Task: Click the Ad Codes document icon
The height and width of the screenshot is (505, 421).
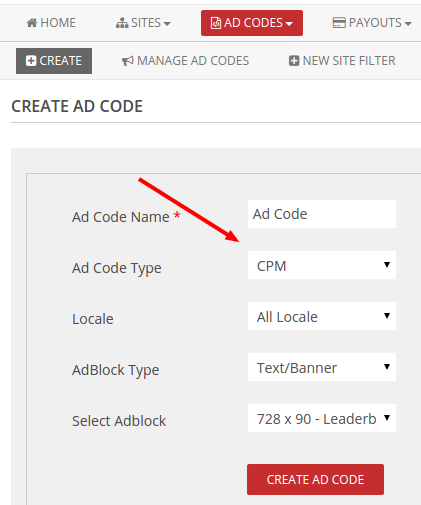Action: coord(216,23)
